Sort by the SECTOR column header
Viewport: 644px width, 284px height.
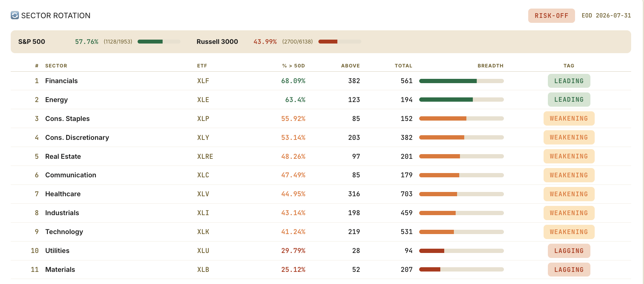(x=56, y=66)
